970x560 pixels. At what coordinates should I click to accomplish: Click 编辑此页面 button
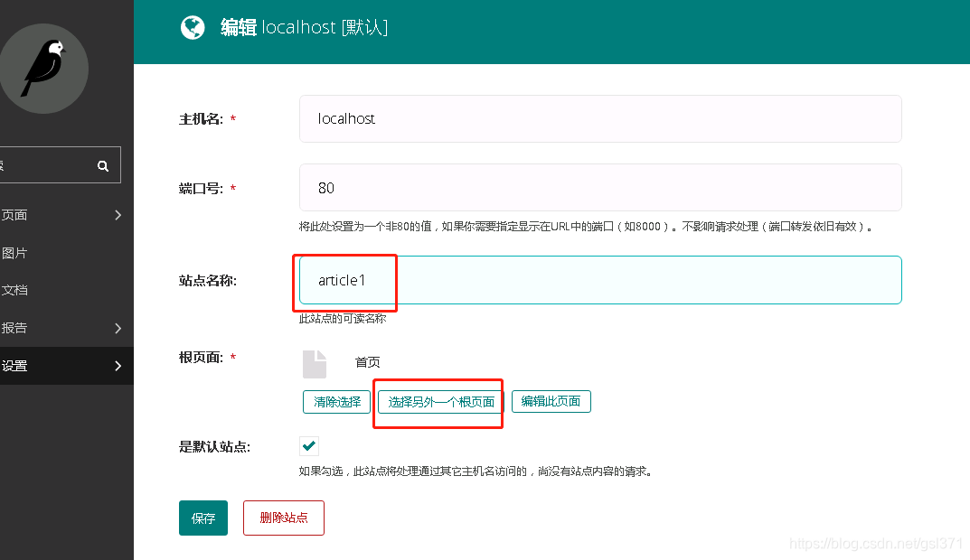click(551, 401)
